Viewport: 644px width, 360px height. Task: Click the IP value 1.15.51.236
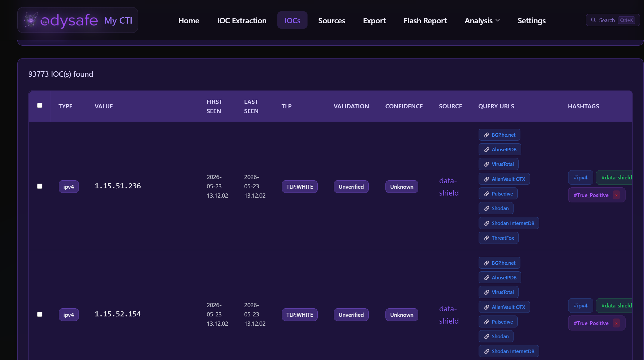(x=118, y=186)
